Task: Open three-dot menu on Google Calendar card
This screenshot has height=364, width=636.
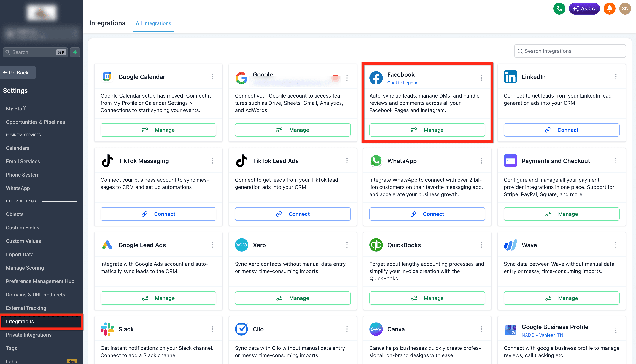Action: [213, 76]
